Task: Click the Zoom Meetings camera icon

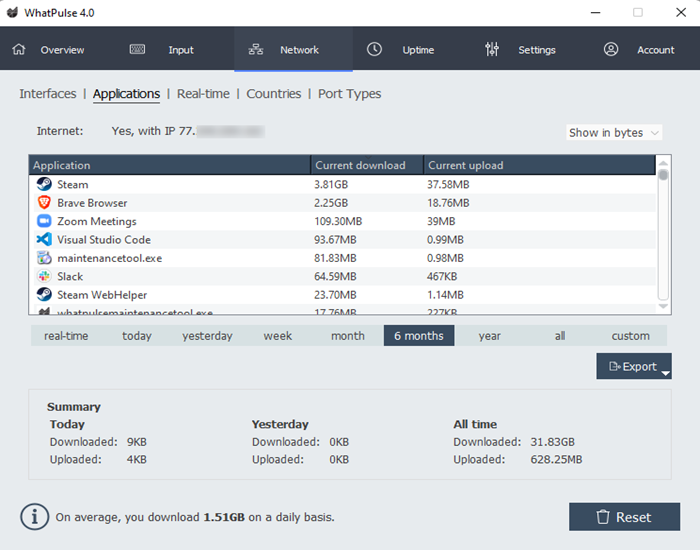Action: 44,221
